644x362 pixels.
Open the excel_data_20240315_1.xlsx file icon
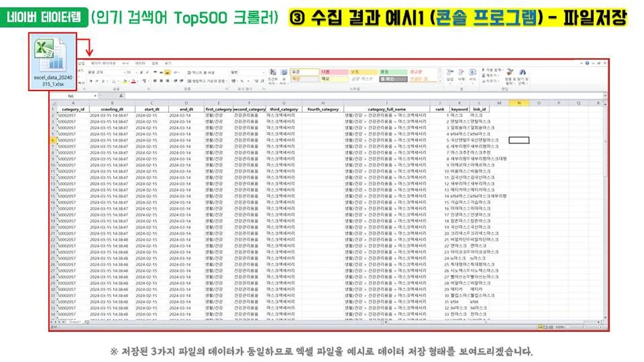click(x=53, y=62)
